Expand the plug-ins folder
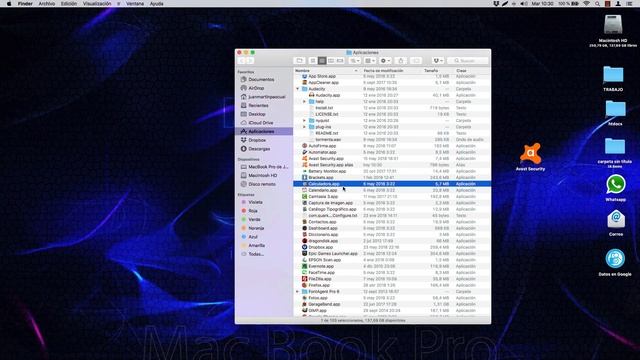 (304, 127)
